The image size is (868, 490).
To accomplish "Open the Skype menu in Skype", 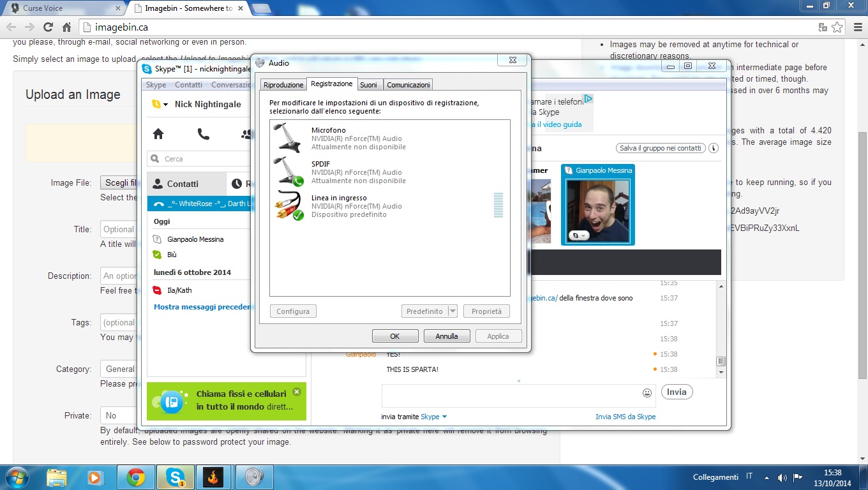I will (156, 85).
